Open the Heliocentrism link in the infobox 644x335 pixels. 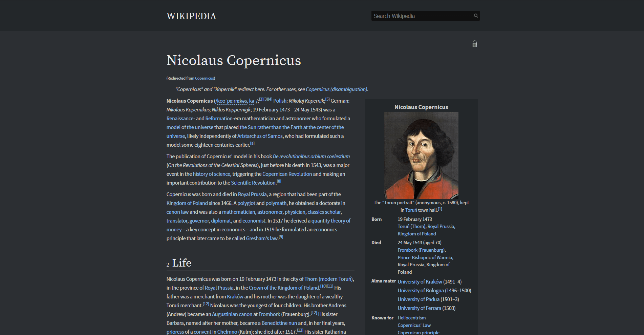coord(411,318)
